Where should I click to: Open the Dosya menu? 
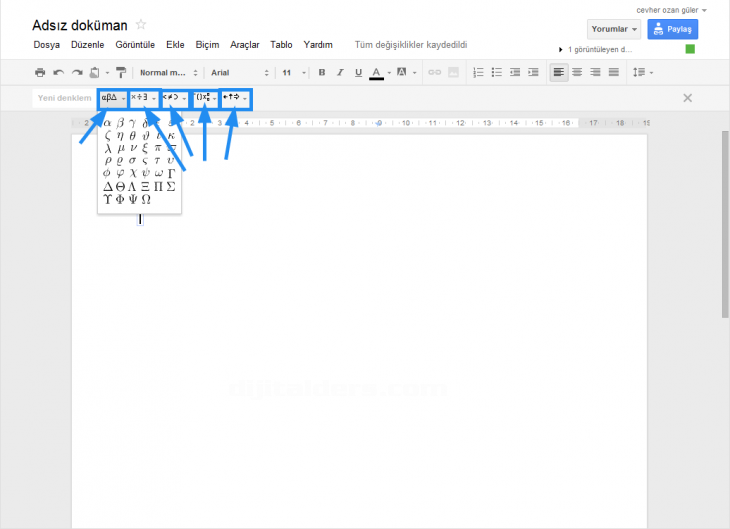[47, 45]
